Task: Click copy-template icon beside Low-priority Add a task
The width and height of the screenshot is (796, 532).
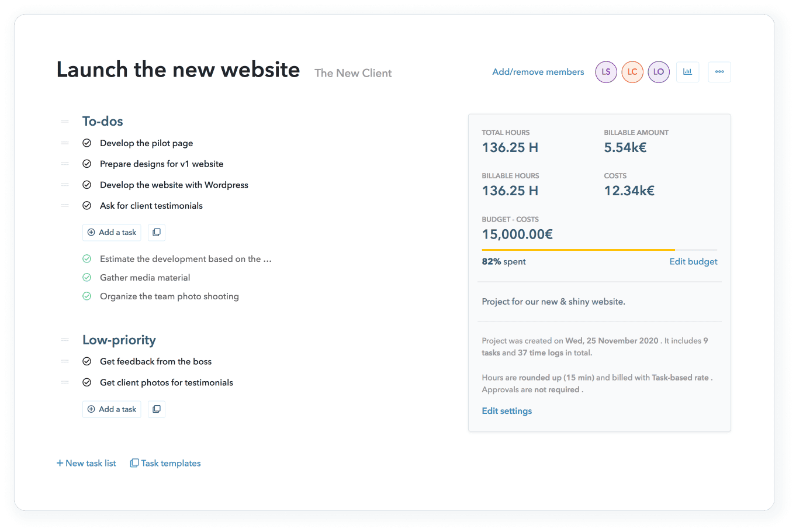Action: coord(157,409)
